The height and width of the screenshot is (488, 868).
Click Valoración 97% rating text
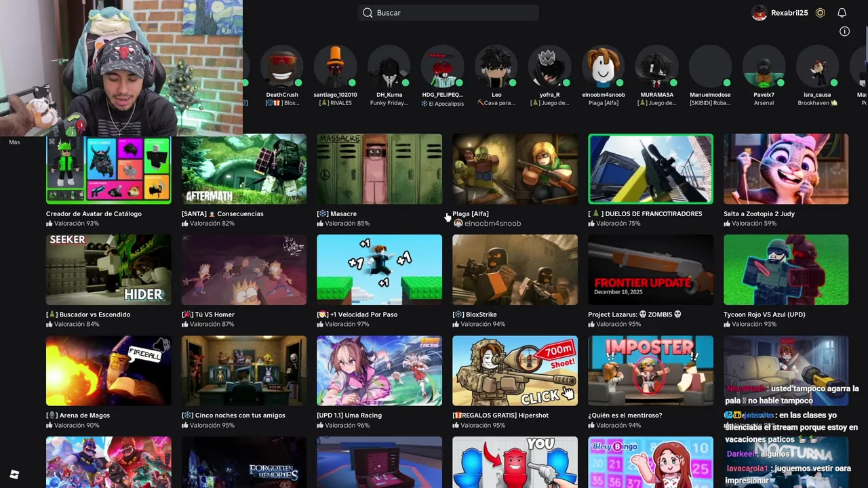point(347,324)
